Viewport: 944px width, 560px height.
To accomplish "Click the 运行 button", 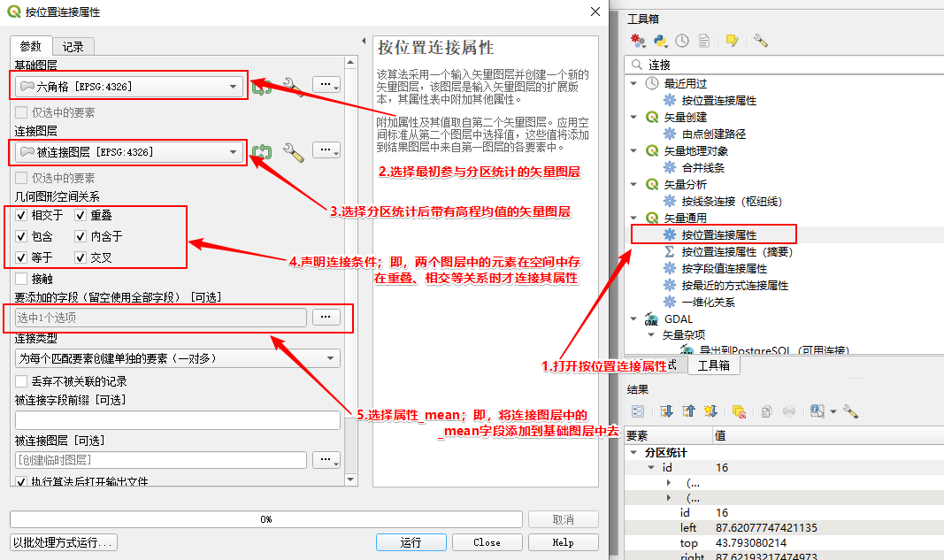I will point(411,542).
